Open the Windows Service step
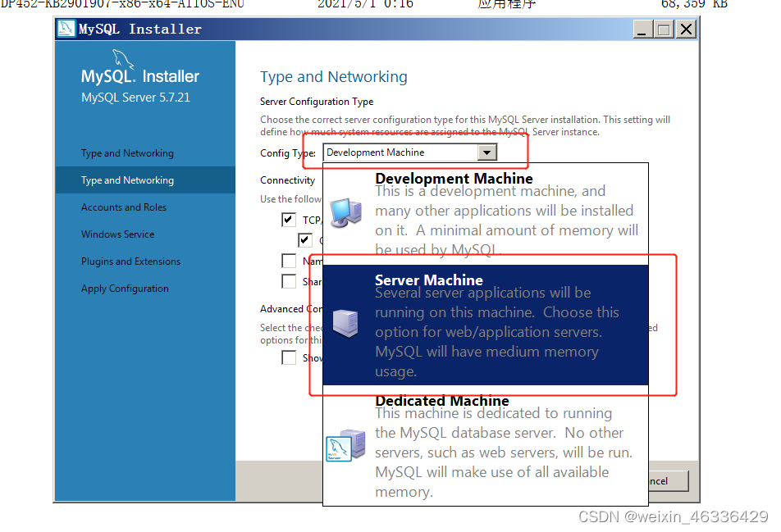 pos(118,234)
